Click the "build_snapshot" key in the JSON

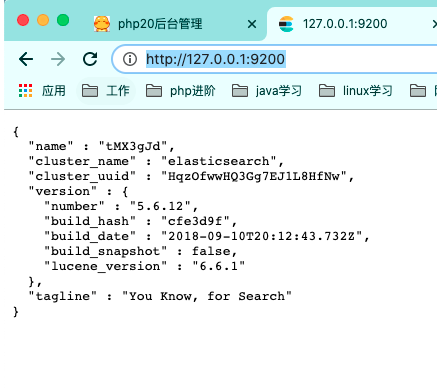pyautogui.click(x=106, y=251)
